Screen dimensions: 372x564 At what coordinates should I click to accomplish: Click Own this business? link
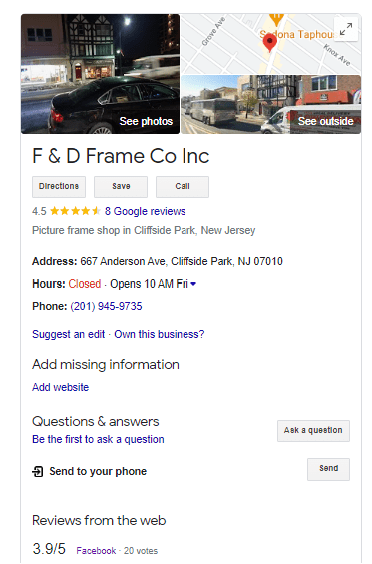159,334
